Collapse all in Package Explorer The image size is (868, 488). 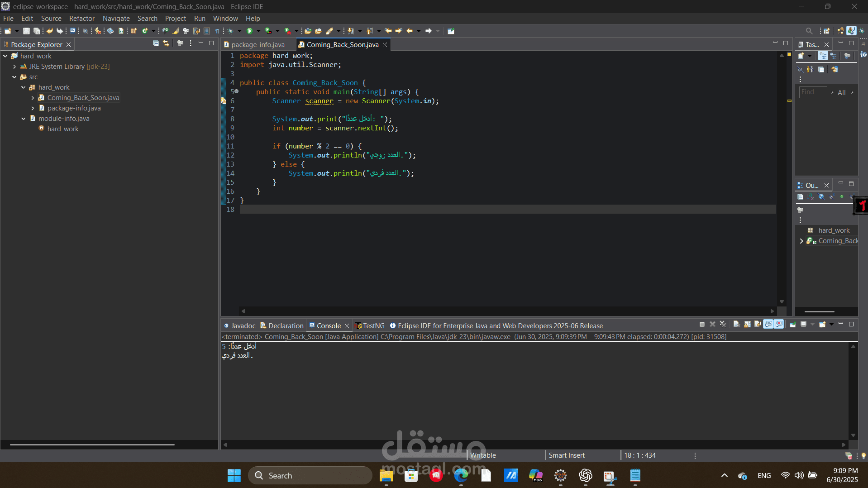coord(156,43)
